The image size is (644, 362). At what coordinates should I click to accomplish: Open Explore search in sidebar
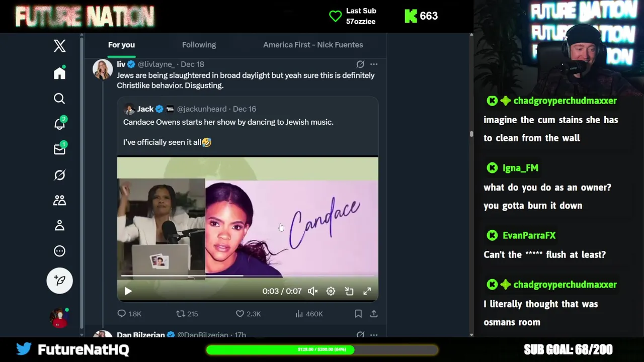(x=59, y=99)
